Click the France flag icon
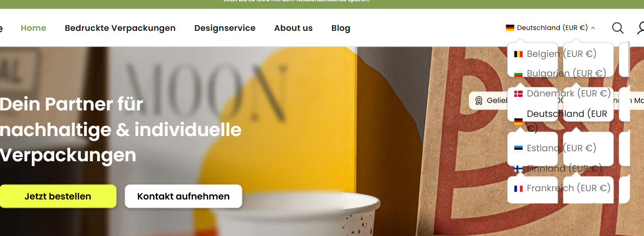The image size is (644, 236). [x=518, y=189]
